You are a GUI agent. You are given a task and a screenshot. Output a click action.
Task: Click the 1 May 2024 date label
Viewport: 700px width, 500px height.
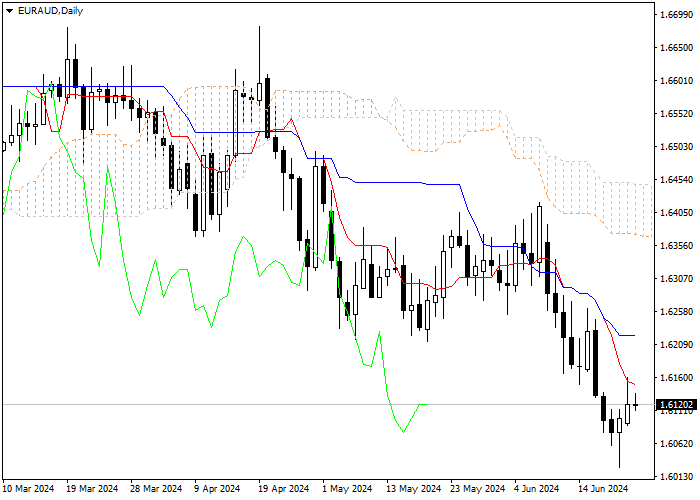pos(347,489)
